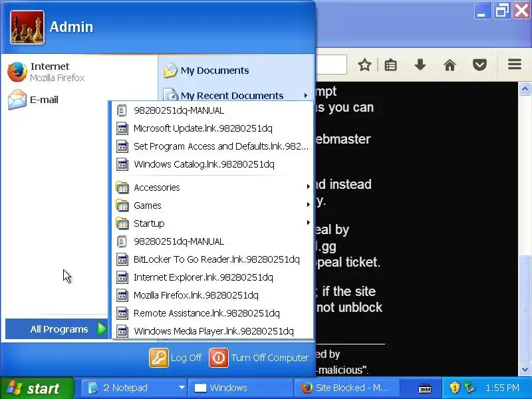Image resolution: width=532 pixels, height=399 pixels.
Task: Click Log Off text label
Action: pyautogui.click(x=186, y=358)
